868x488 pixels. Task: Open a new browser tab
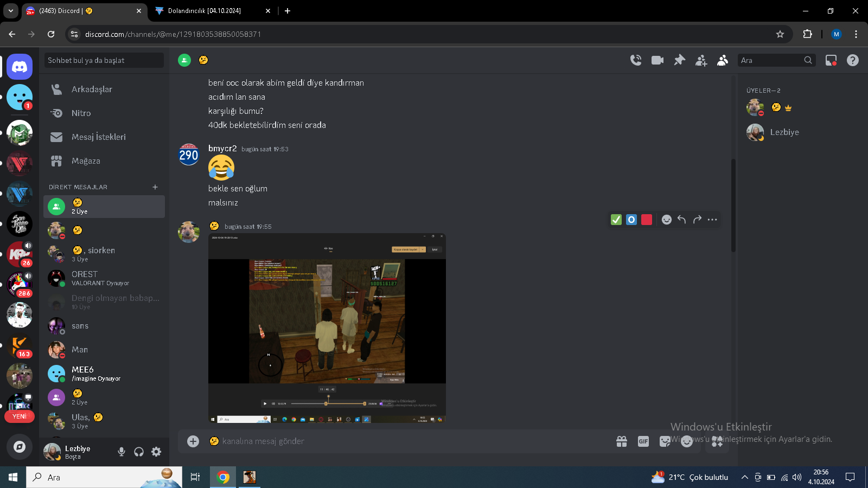[x=288, y=11]
